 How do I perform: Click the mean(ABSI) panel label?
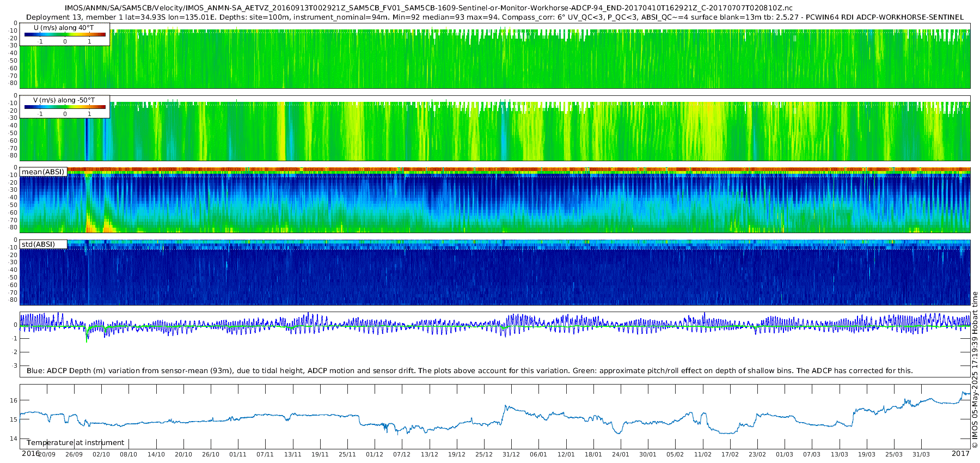43,172
